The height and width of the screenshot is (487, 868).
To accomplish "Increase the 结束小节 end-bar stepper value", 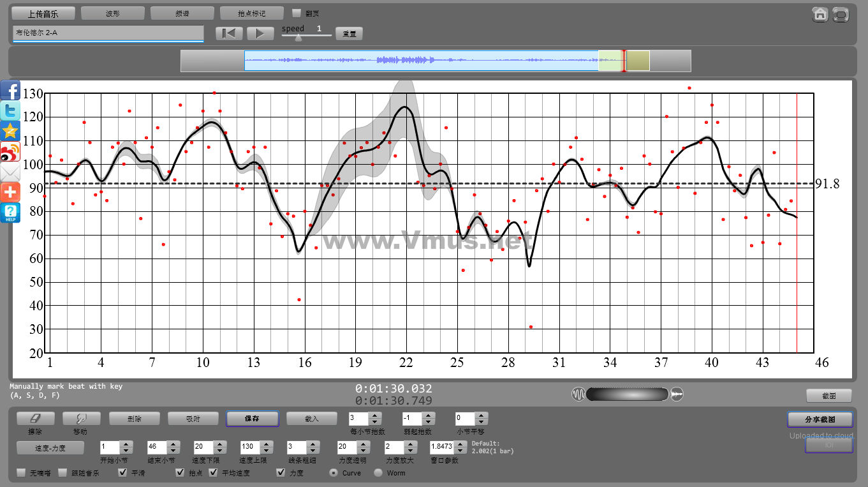I will [172, 444].
